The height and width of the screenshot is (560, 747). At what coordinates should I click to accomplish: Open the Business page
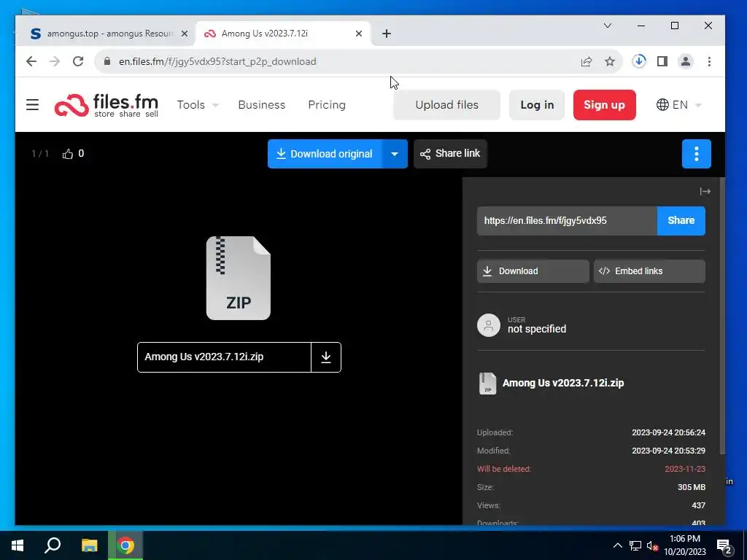262,105
